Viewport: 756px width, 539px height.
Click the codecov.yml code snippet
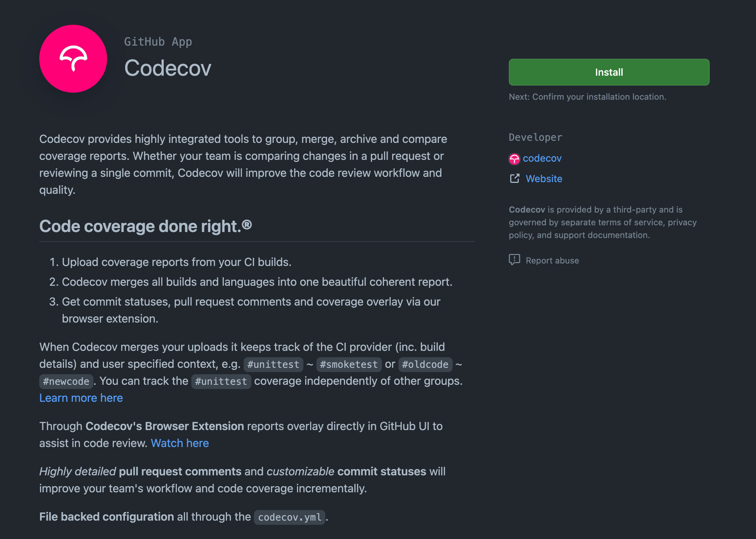coord(289,517)
